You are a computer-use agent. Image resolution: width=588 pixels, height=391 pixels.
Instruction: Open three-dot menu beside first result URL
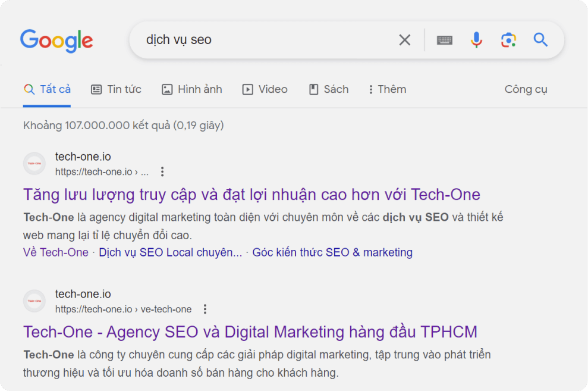(x=162, y=172)
